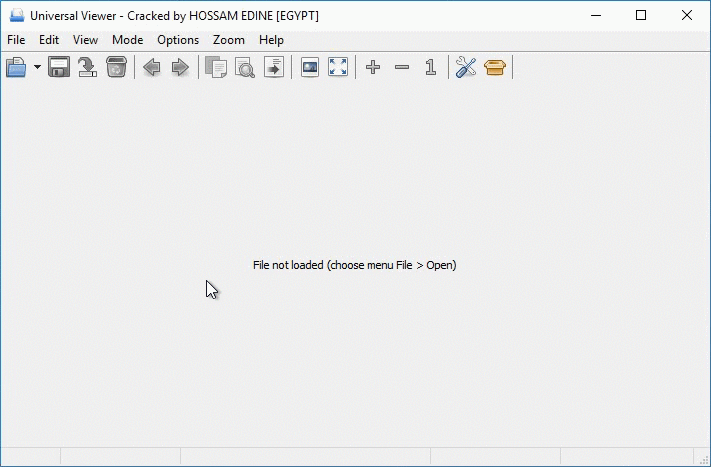Click the Save floppy disk icon
Viewport: 711px width, 467px height.
pyautogui.click(x=59, y=67)
